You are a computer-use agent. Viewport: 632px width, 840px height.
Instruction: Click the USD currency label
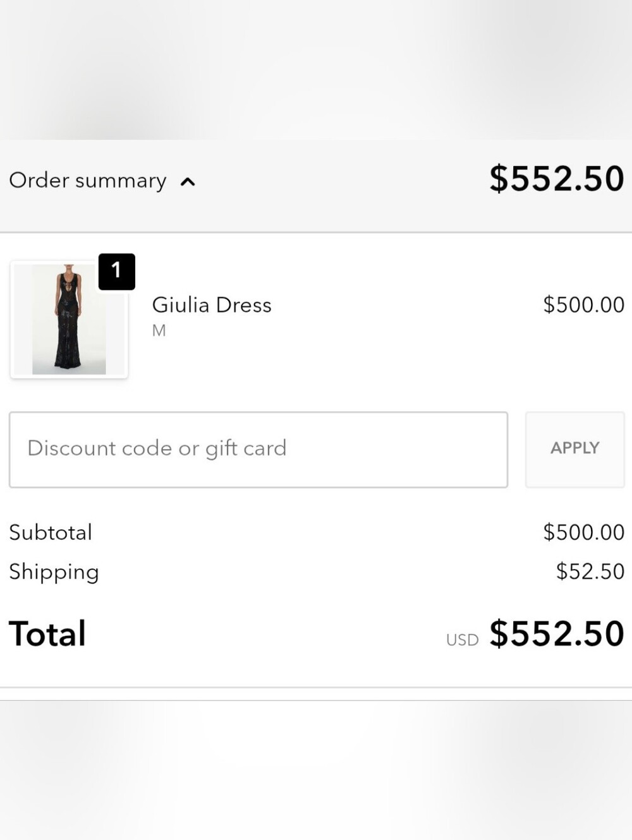click(462, 640)
